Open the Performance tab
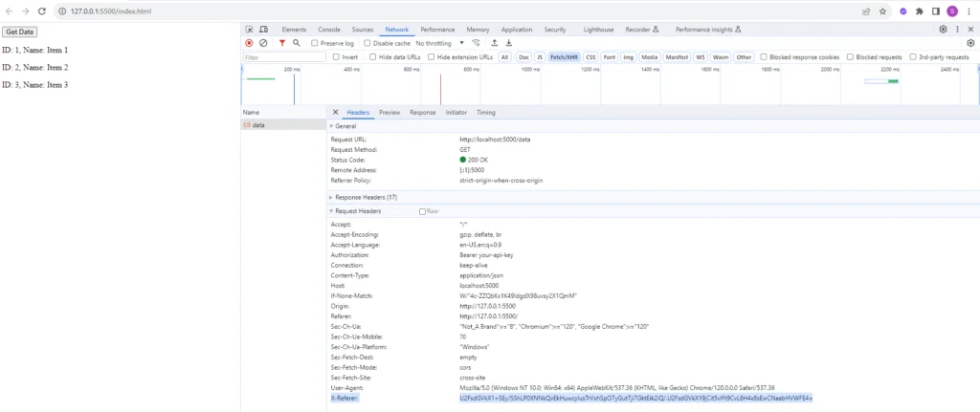The height and width of the screenshot is (412, 980). 437,30
